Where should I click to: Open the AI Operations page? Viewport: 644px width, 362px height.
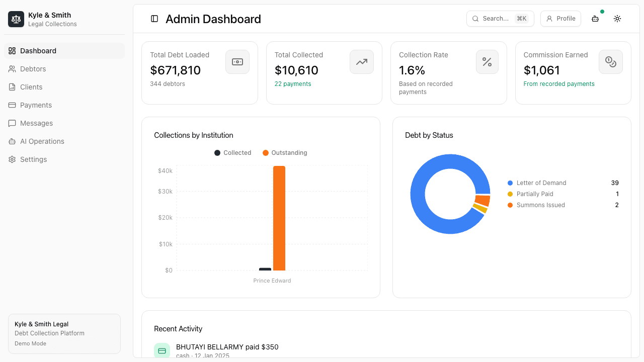41,141
